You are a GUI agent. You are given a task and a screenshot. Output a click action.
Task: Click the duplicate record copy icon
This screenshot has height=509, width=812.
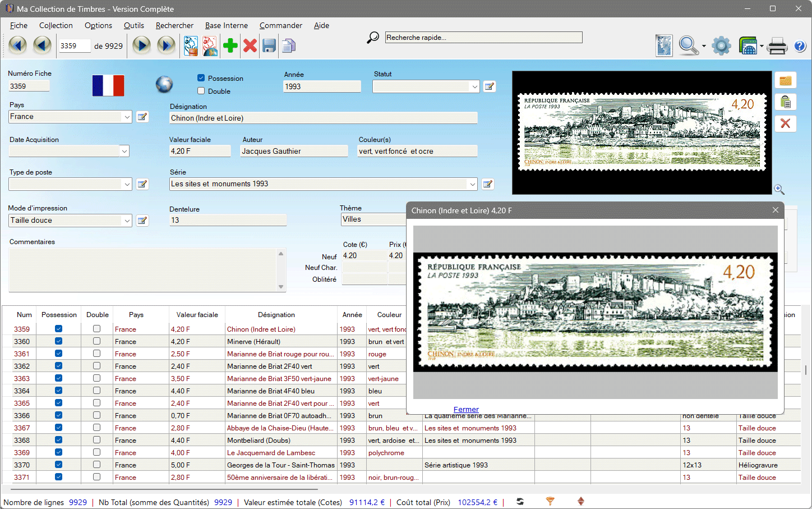point(289,45)
